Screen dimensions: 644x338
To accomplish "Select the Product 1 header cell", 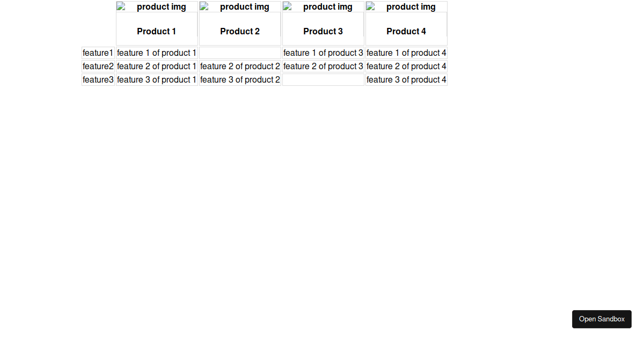I will [156, 31].
